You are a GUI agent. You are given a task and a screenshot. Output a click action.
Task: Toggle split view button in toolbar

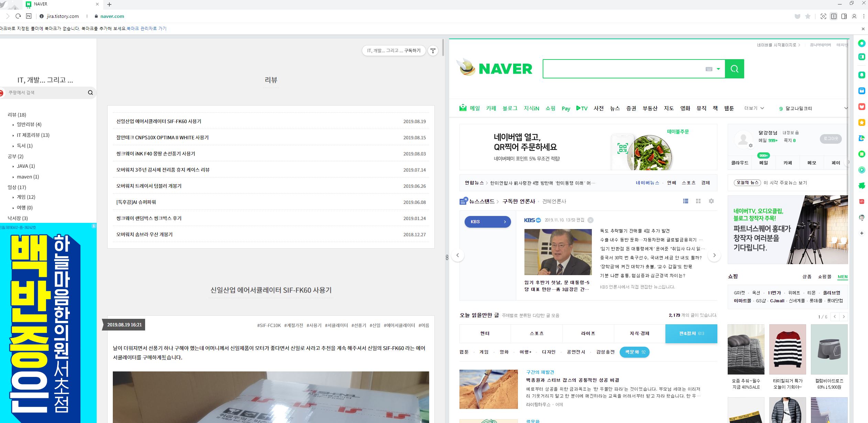click(x=834, y=16)
